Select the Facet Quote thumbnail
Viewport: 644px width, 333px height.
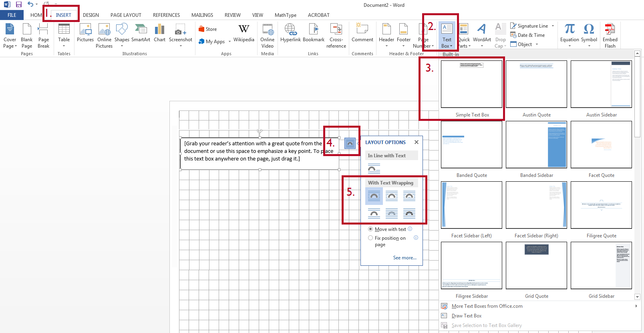tap(601, 144)
